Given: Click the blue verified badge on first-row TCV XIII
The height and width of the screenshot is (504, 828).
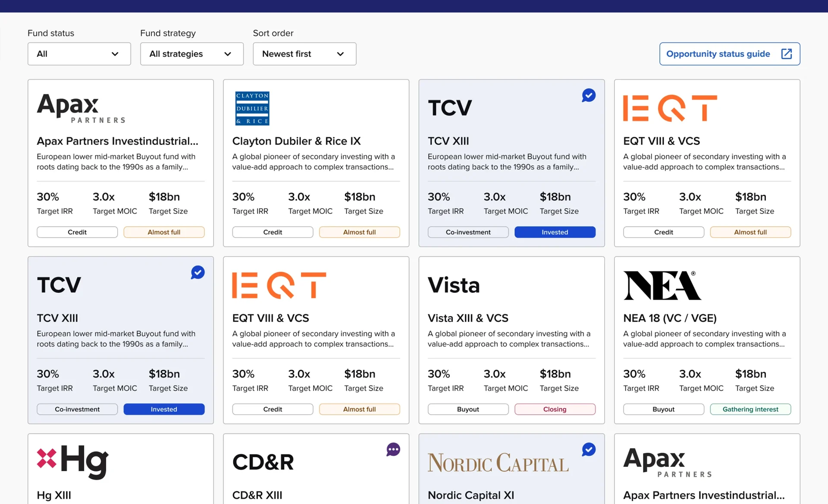Looking at the screenshot, I should tap(589, 95).
